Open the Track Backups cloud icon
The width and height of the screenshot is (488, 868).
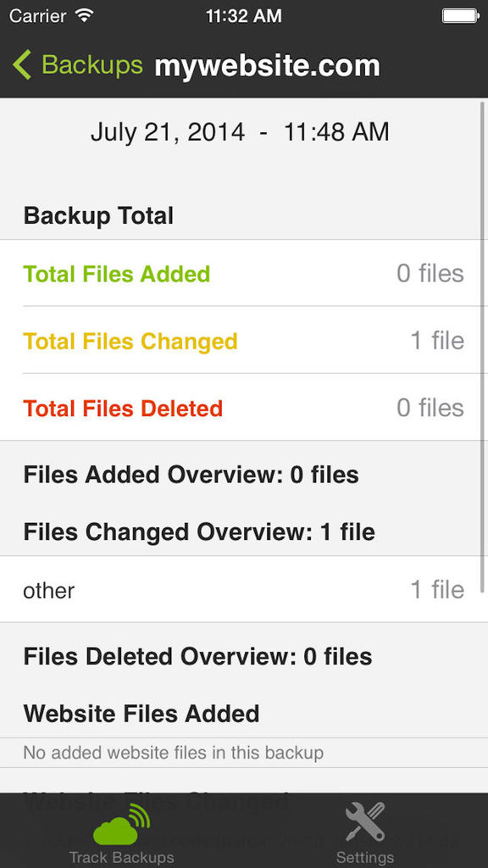(122, 822)
